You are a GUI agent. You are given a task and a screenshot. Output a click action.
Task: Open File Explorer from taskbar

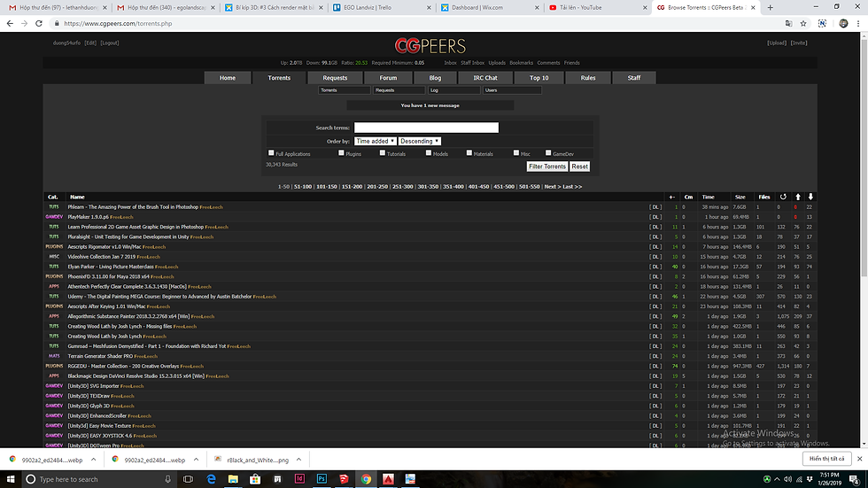(x=233, y=479)
